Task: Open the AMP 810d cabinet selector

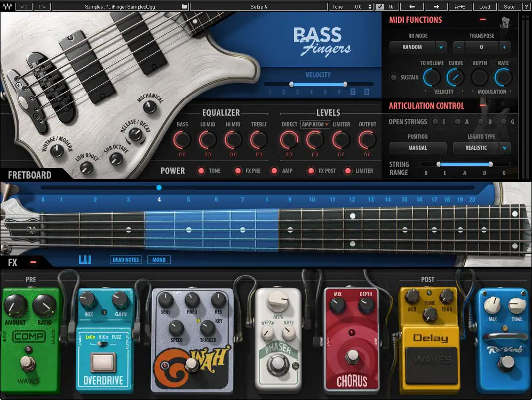Action: coord(315,124)
